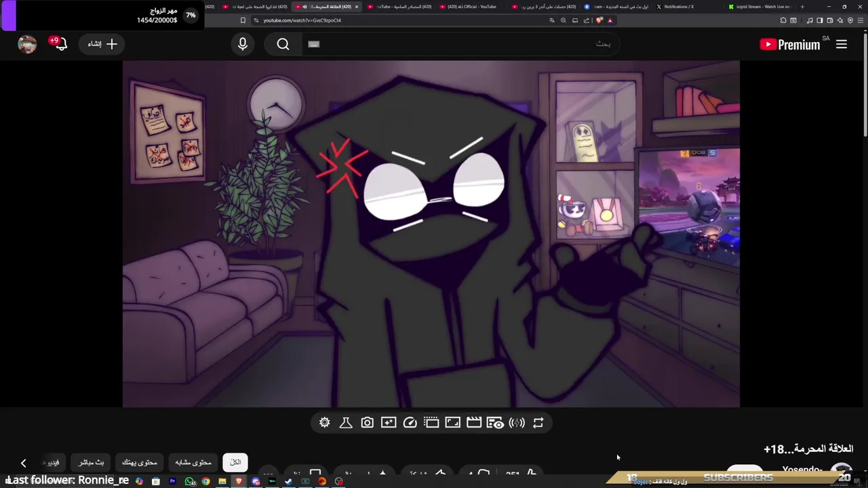Open the account avatar menu
Viewport: 868px width, 488px height.
click(x=27, y=44)
